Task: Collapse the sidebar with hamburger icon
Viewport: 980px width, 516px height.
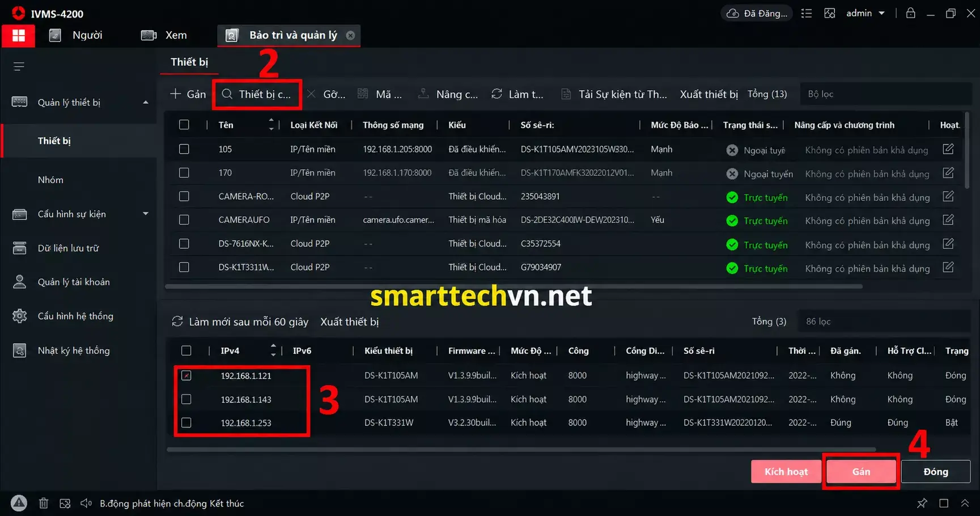Action: point(19,67)
